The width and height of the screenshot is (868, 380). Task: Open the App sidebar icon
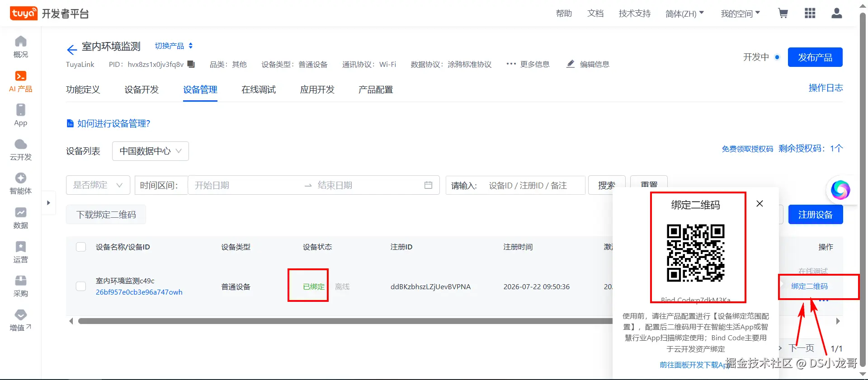[x=21, y=115]
